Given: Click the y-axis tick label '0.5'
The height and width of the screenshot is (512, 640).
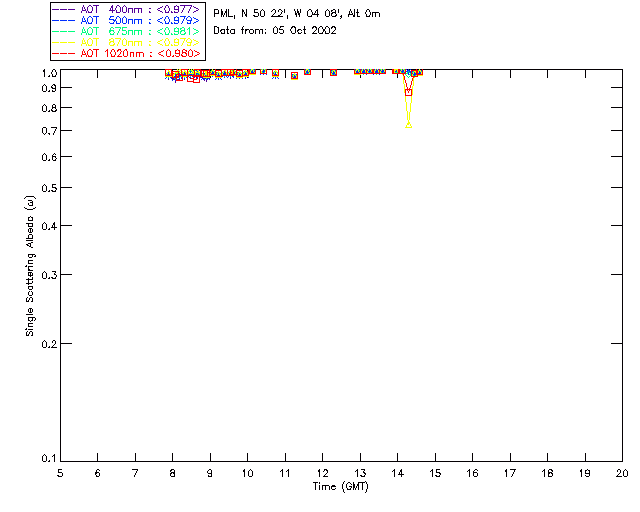Looking at the screenshot, I should [x=49, y=188].
